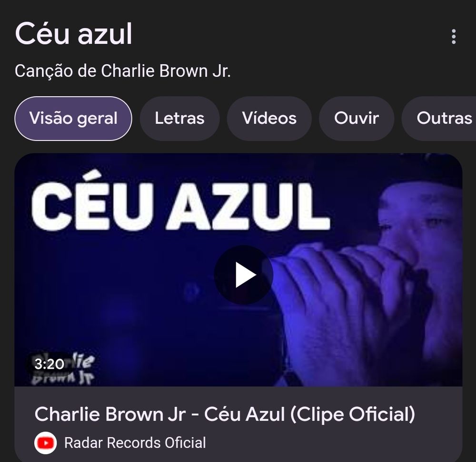Screen dimensions: 476x462
Task: Click the Canção de Charlie Brown Jr. subtitle
Action: click(123, 71)
